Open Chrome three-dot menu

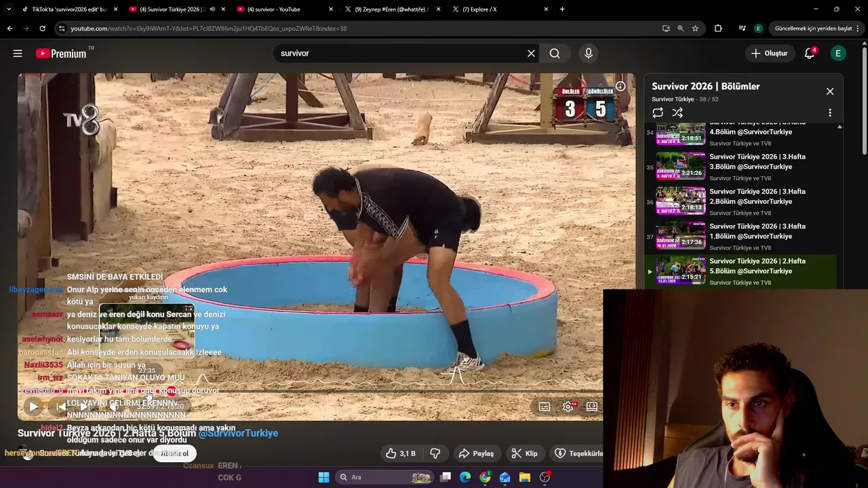[x=859, y=28]
